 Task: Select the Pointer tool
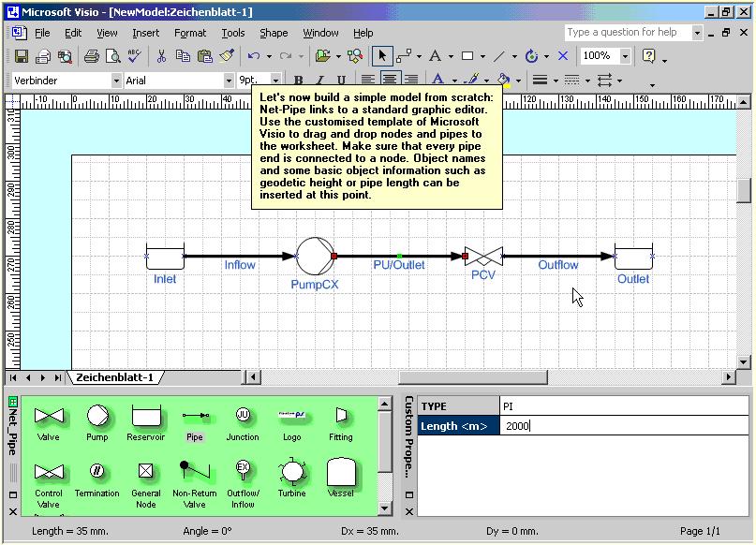[382, 56]
